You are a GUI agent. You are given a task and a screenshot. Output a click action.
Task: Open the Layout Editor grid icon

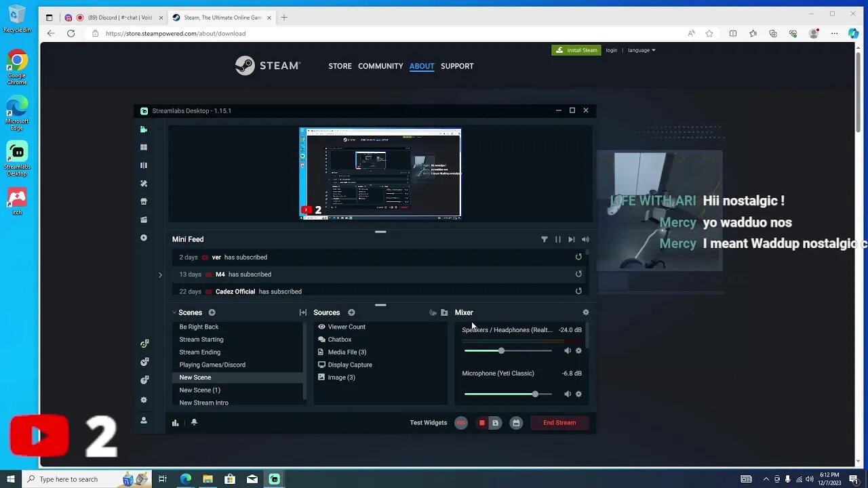pyautogui.click(x=144, y=147)
